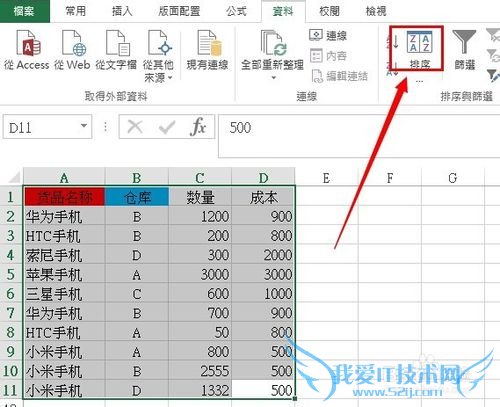This screenshot has width=500, height=407.
Task: Select quantity cell 2555
Action: tap(200, 371)
